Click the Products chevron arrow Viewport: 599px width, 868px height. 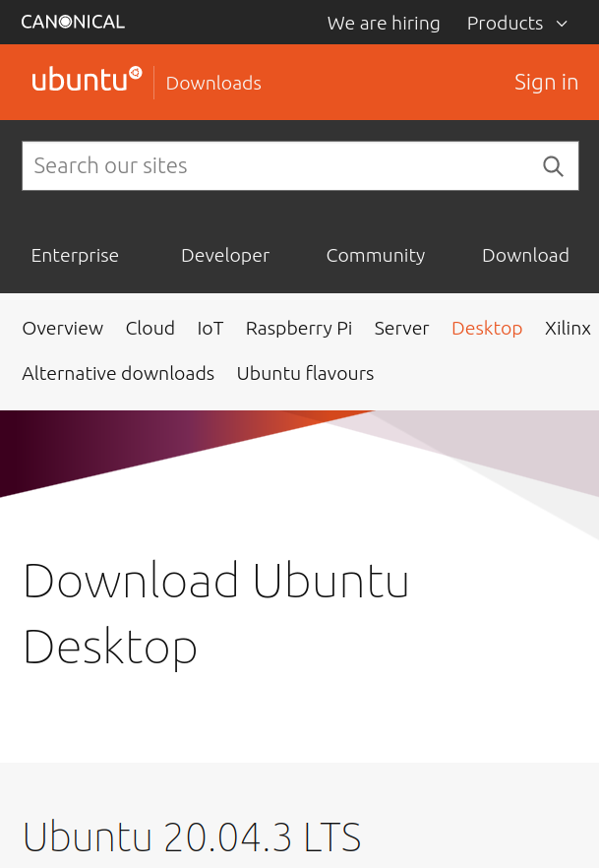pyautogui.click(x=562, y=24)
